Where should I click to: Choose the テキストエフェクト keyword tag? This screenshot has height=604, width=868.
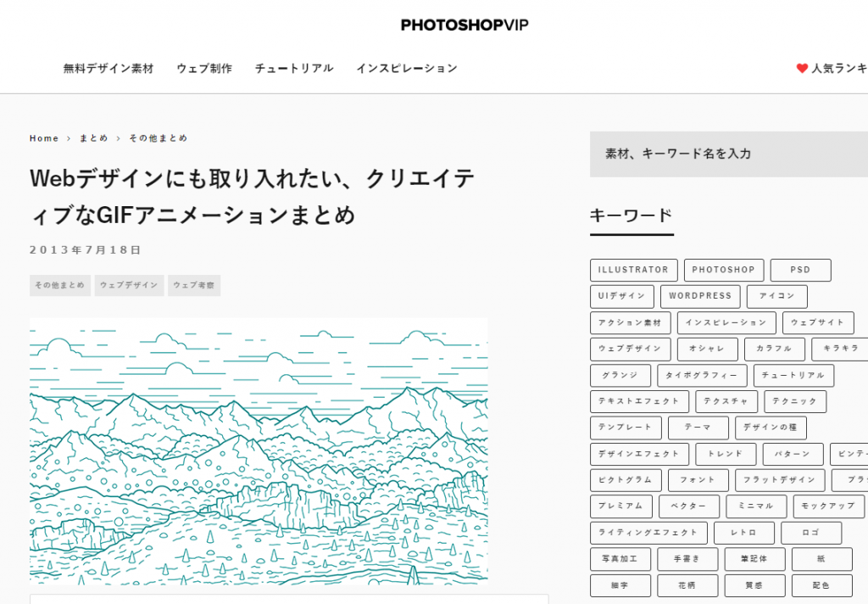(639, 401)
